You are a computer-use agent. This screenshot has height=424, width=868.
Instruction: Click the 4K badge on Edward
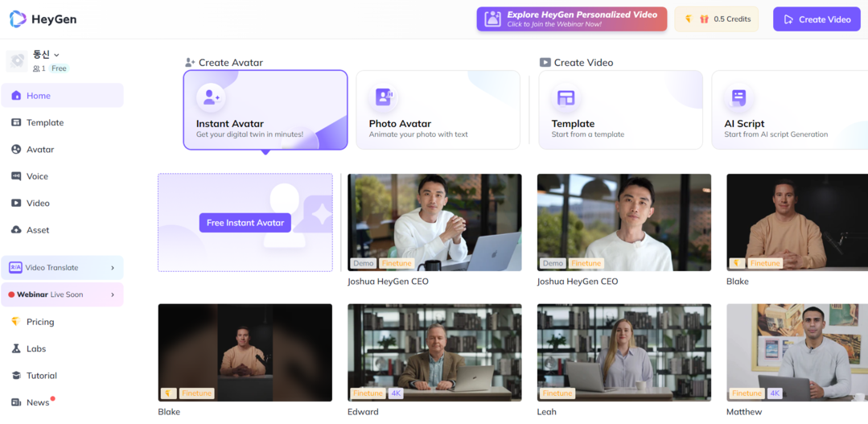[x=395, y=393]
